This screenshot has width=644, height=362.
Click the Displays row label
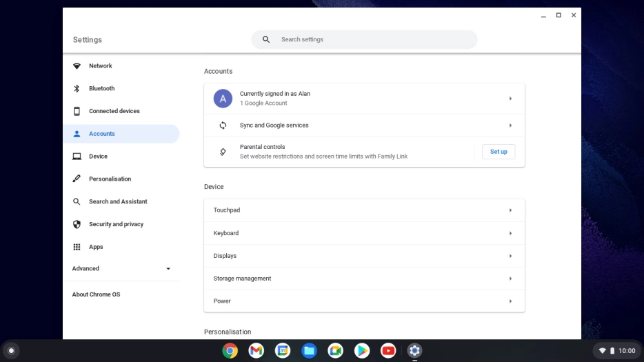(x=225, y=256)
